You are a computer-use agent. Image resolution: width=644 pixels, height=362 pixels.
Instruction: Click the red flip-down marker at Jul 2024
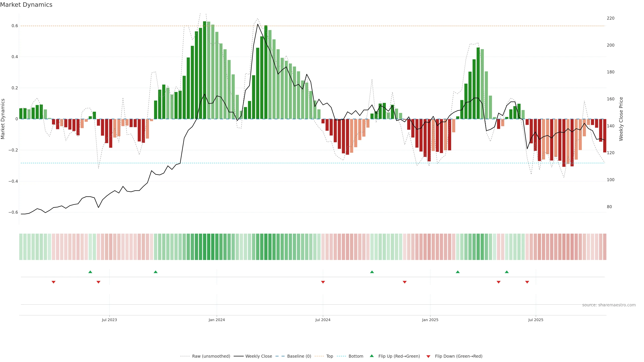[x=323, y=282]
